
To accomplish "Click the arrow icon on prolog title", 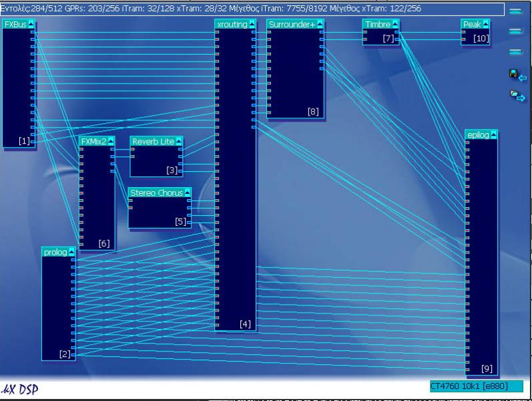I will (x=71, y=252).
